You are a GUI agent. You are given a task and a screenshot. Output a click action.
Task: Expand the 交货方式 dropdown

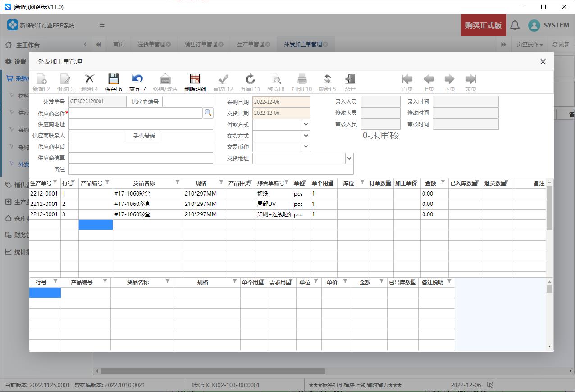306,136
